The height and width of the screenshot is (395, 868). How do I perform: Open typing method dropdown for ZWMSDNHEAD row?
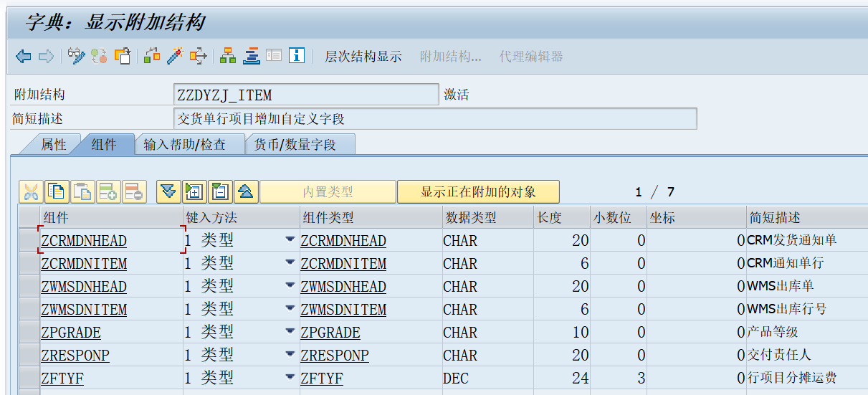pos(290,286)
